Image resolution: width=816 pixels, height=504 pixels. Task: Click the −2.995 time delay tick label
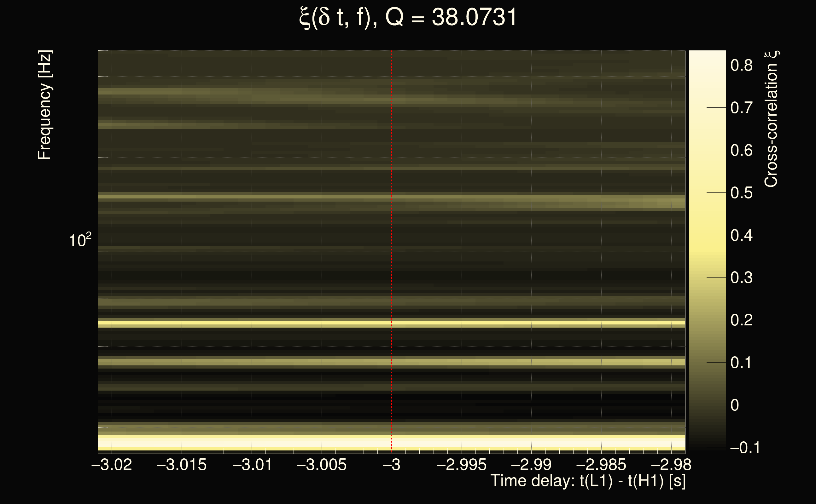(461, 465)
